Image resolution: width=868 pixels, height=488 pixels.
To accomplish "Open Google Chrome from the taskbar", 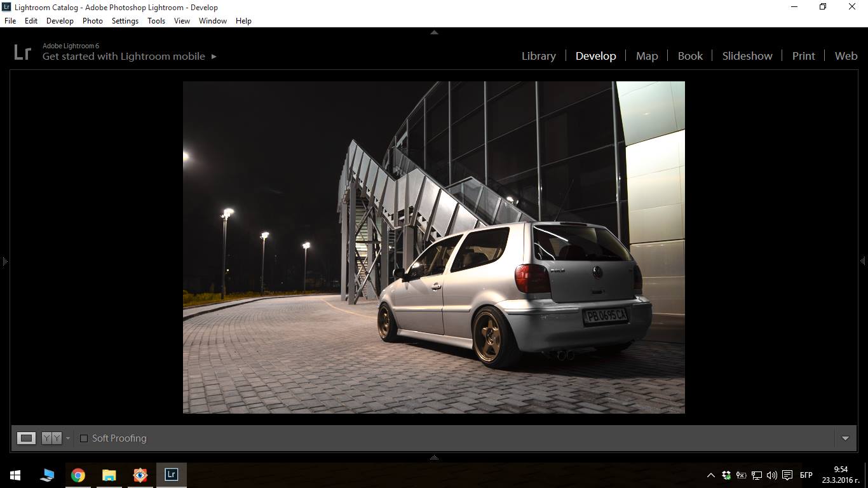I will 78,475.
